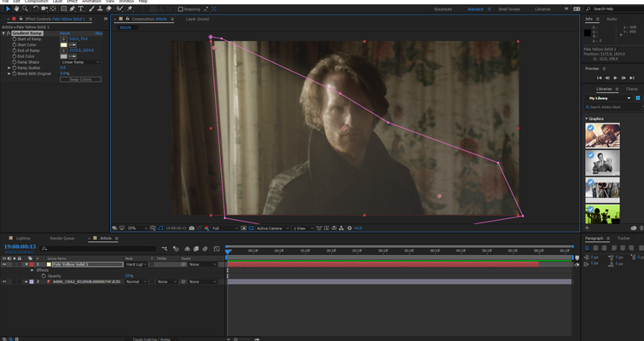Click the snapshot camera icon in viewer
The height and width of the screenshot is (341, 644).
[x=193, y=228]
